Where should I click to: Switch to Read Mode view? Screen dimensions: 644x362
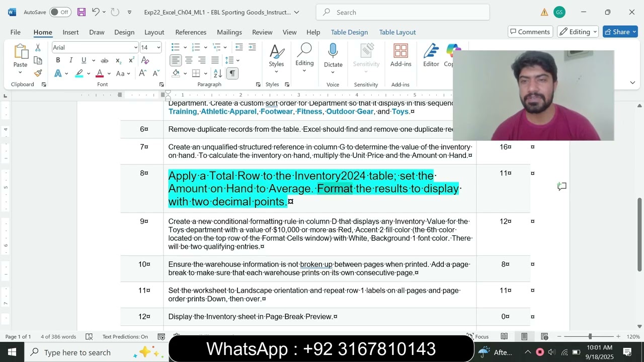click(504, 336)
